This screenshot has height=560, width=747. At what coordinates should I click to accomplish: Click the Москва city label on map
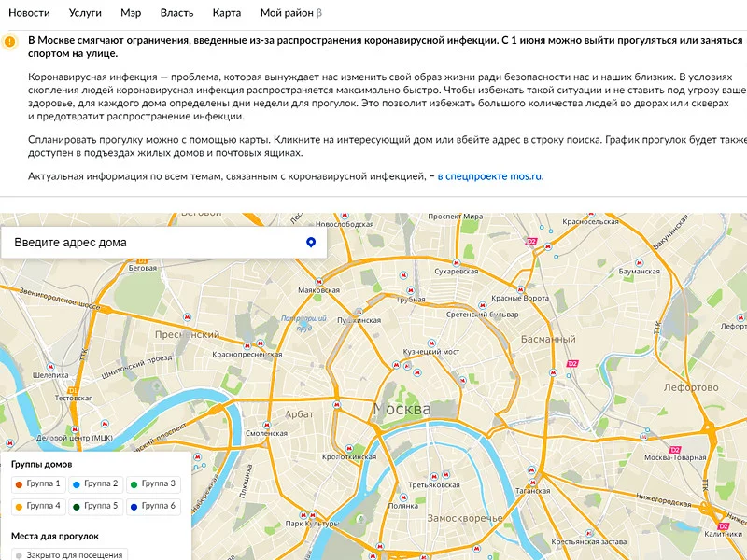point(402,409)
